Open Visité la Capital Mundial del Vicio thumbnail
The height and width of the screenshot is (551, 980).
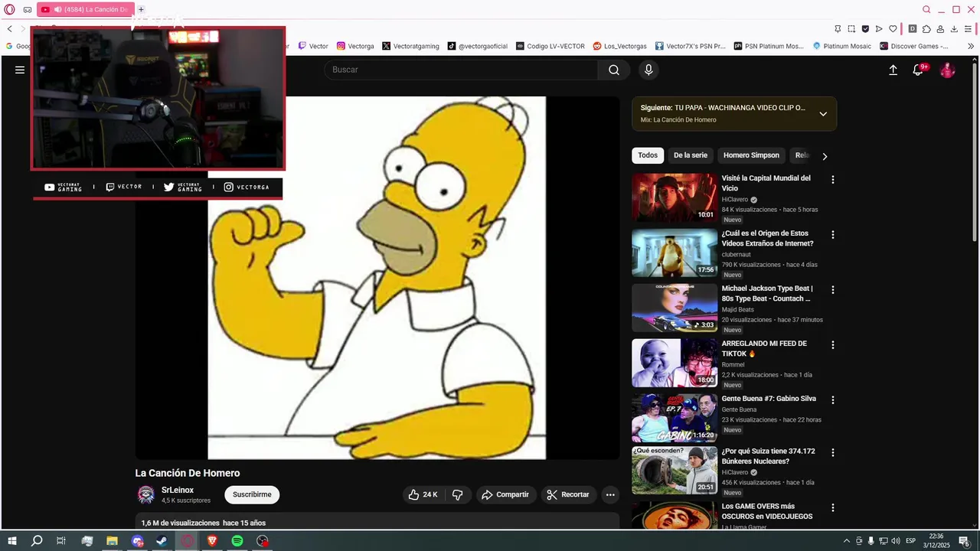[x=675, y=197]
